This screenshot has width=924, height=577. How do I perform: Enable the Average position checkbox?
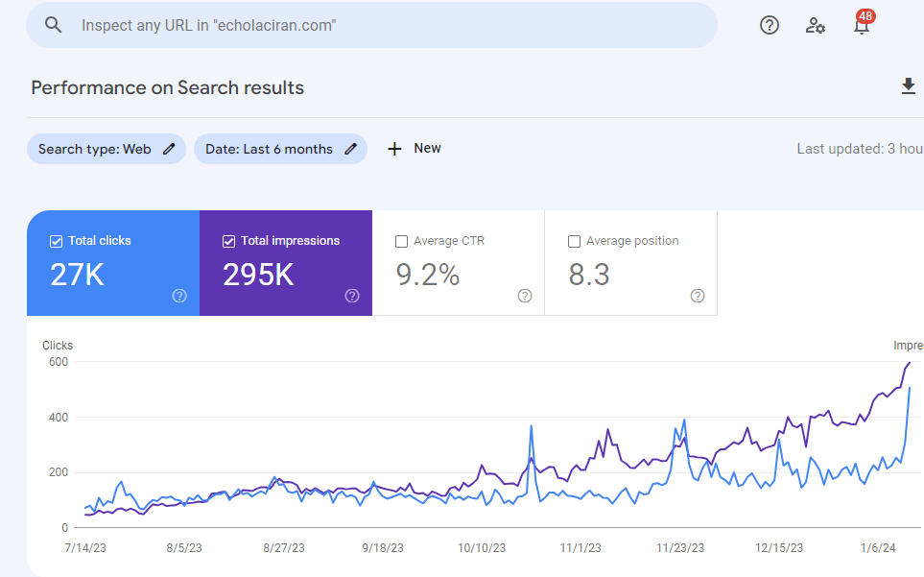point(574,241)
